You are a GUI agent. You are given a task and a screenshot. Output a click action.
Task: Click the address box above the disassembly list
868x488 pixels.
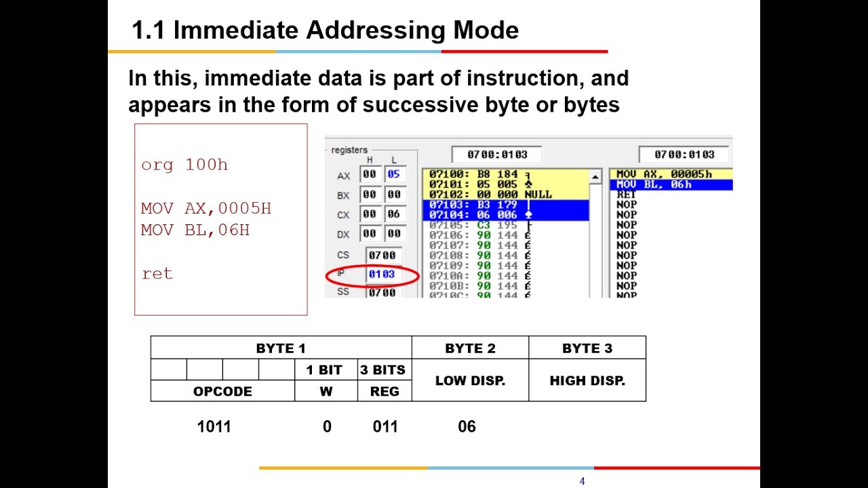tap(685, 154)
